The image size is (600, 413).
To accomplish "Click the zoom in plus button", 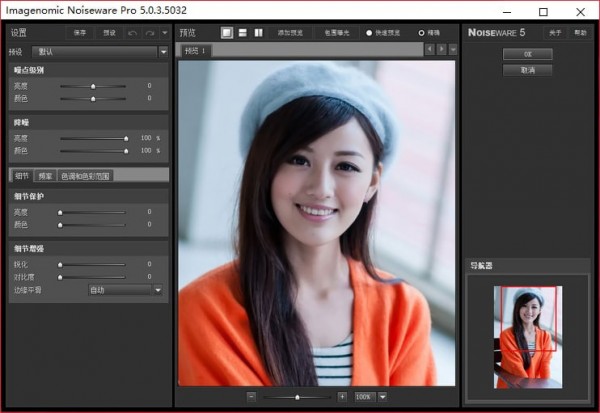I will [342, 396].
